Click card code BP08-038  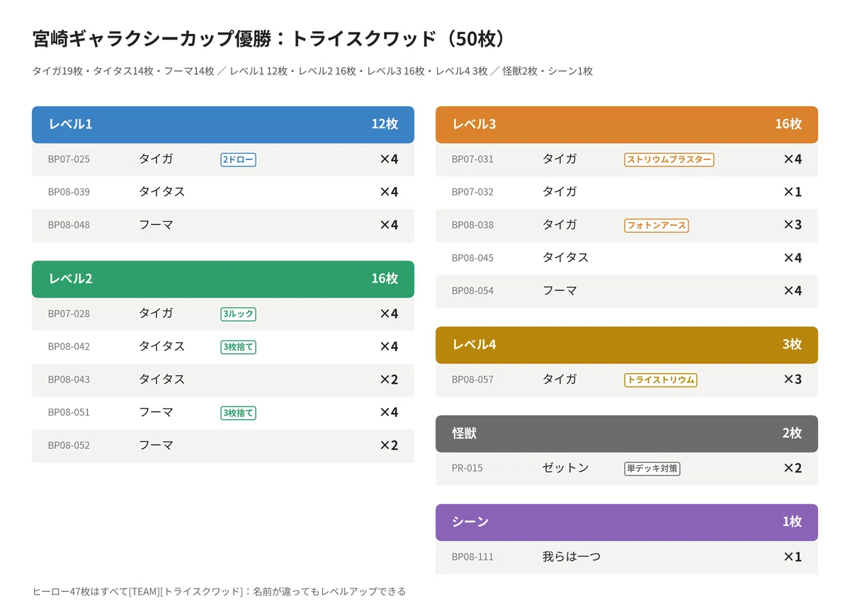[472, 225]
